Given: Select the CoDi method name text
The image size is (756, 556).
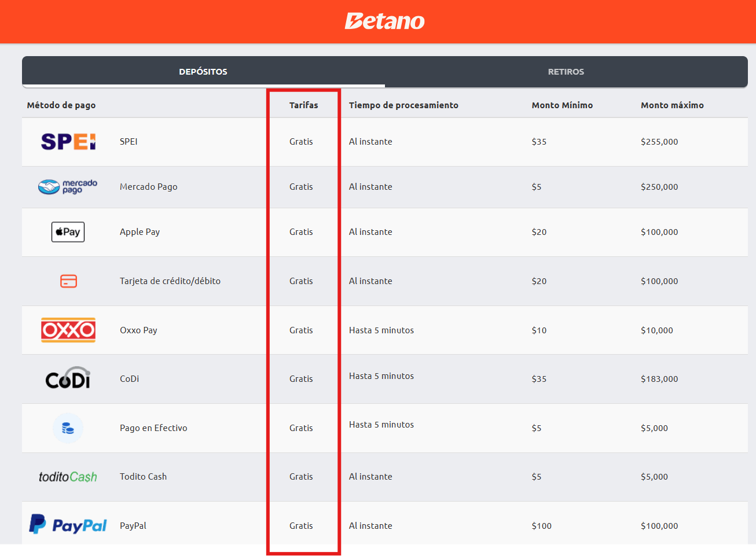Looking at the screenshot, I should pos(129,379).
